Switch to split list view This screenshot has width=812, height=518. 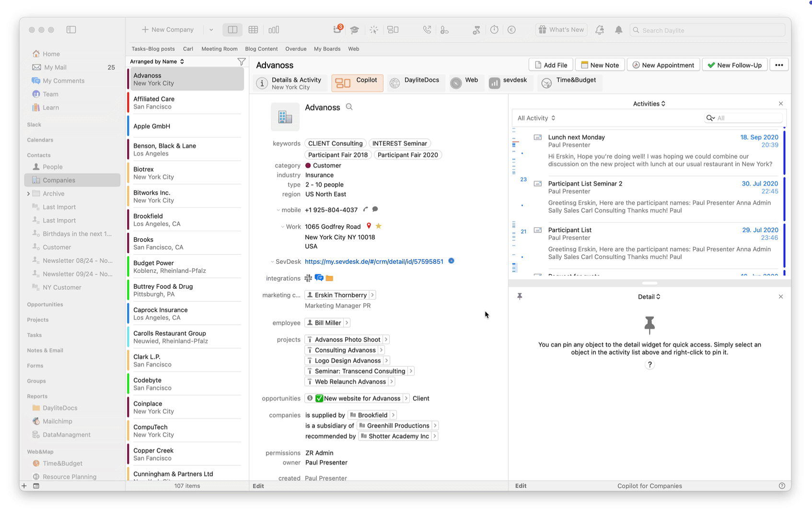point(232,30)
